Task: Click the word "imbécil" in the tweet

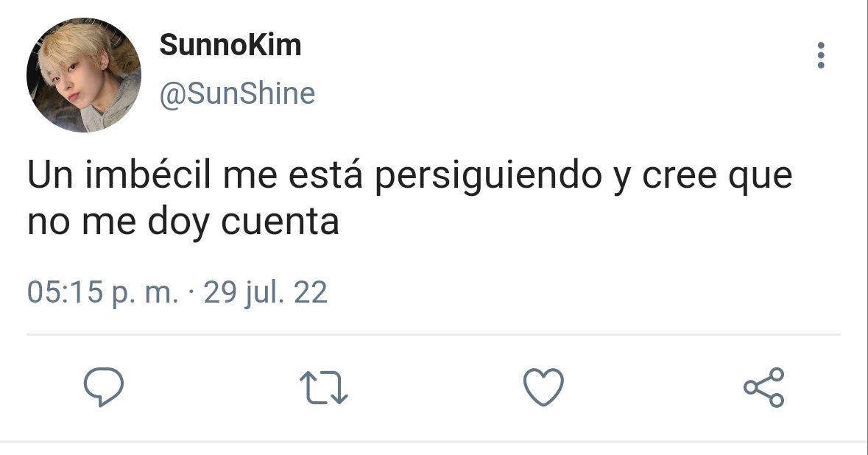Action: pyautogui.click(x=148, y=174)
